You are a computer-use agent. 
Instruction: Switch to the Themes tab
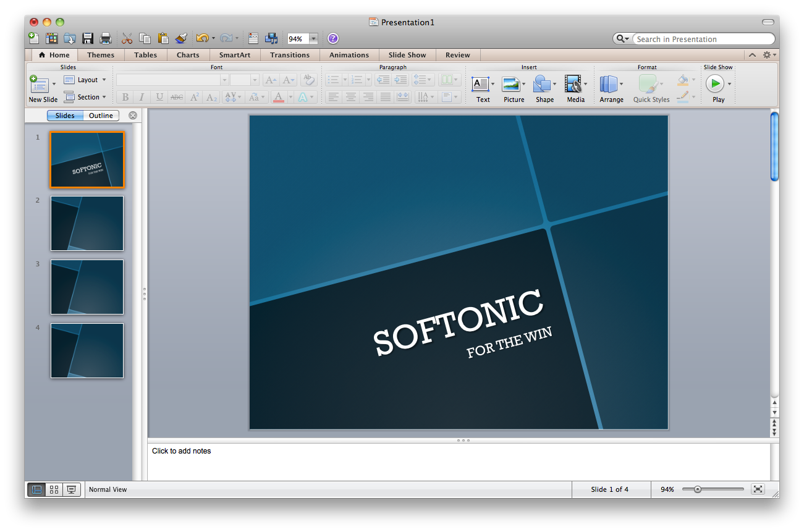point(101,55)
